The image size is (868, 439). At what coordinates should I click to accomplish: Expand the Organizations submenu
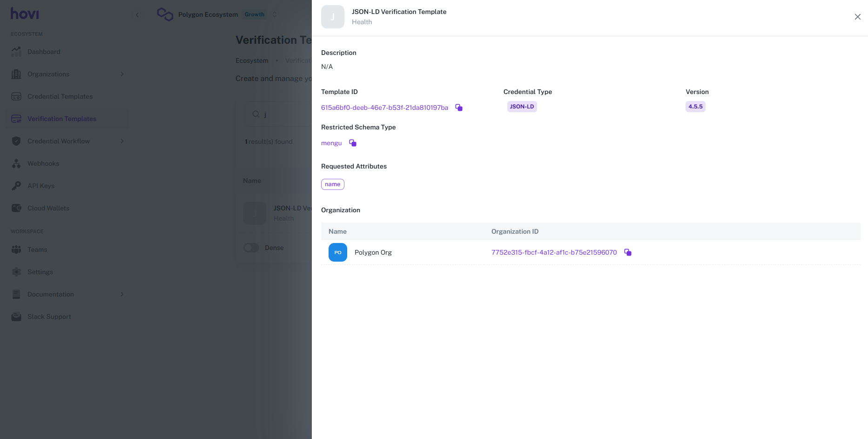click(122, 74)
